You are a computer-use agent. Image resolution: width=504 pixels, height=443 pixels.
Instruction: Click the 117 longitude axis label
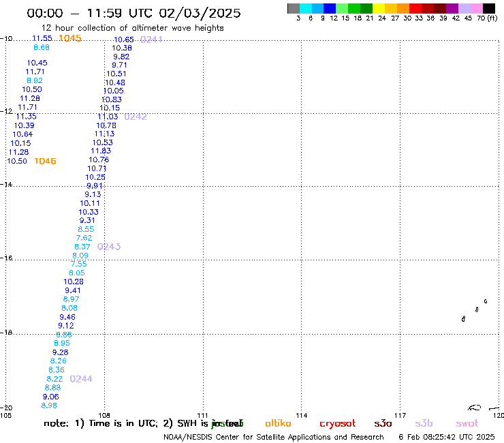[x=400, y=415]
